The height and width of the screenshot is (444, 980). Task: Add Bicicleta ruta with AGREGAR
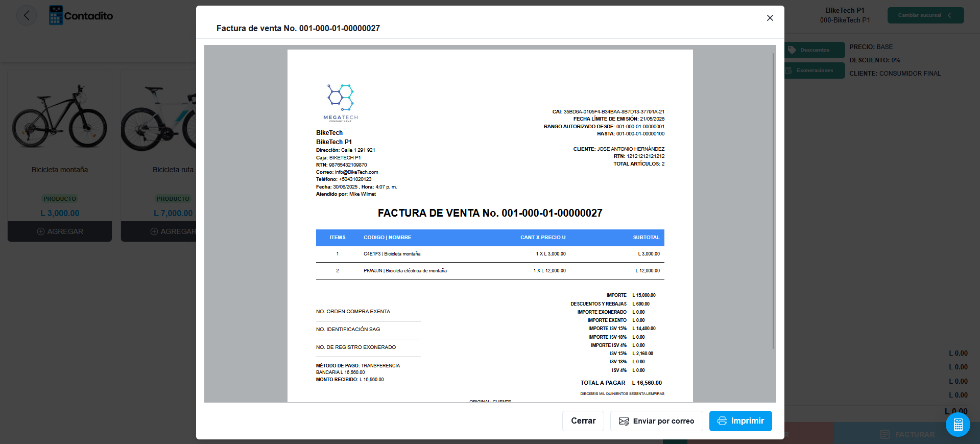(159, 231)
